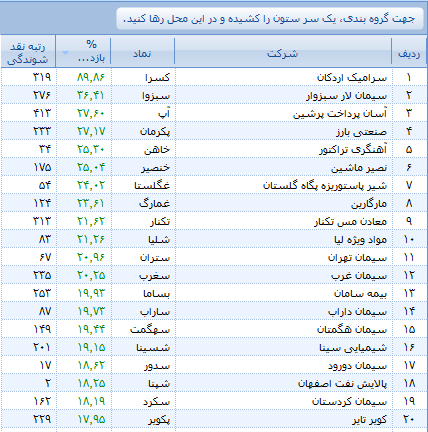Click the sort arrow in % بازد… header
This screenshot has width=428, height=432.
pos(65,53)
